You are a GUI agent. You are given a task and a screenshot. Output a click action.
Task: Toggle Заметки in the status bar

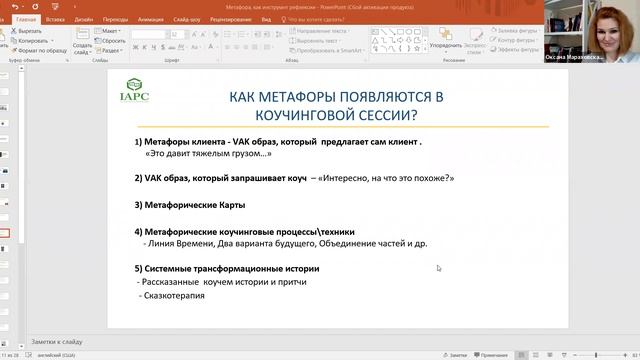tap(455, 355)
